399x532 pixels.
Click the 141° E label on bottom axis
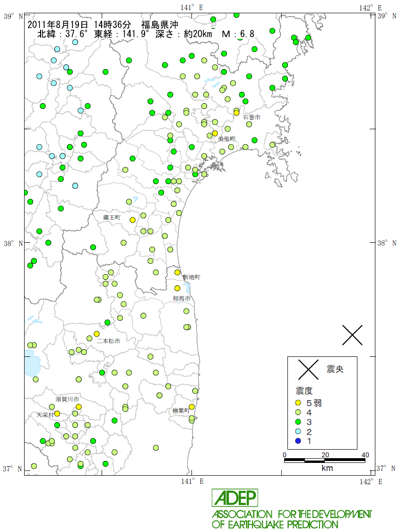[192, 481]
